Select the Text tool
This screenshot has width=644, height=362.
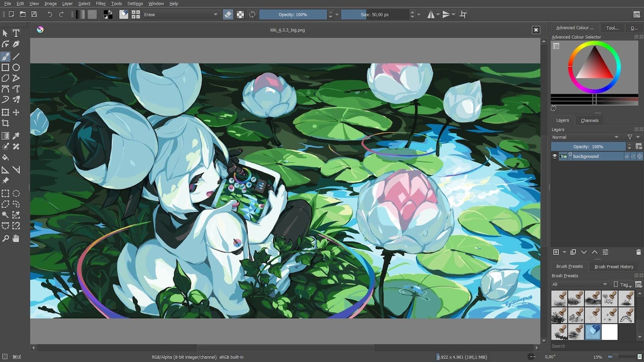(x=16, y=33)
